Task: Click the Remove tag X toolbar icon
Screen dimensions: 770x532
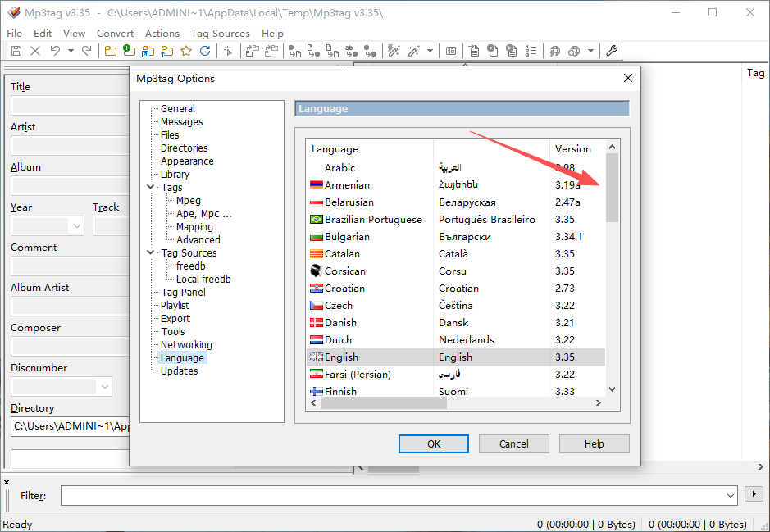Action: 35,51
